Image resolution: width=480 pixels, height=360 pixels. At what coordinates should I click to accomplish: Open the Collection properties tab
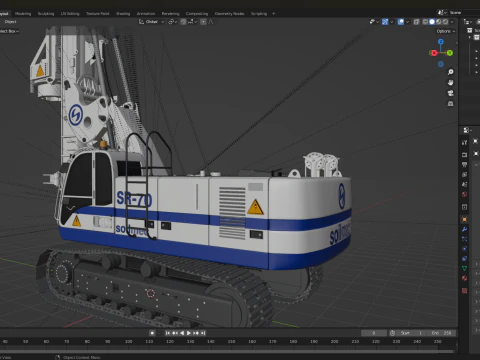pyautogui.click(x=464, y=207)
